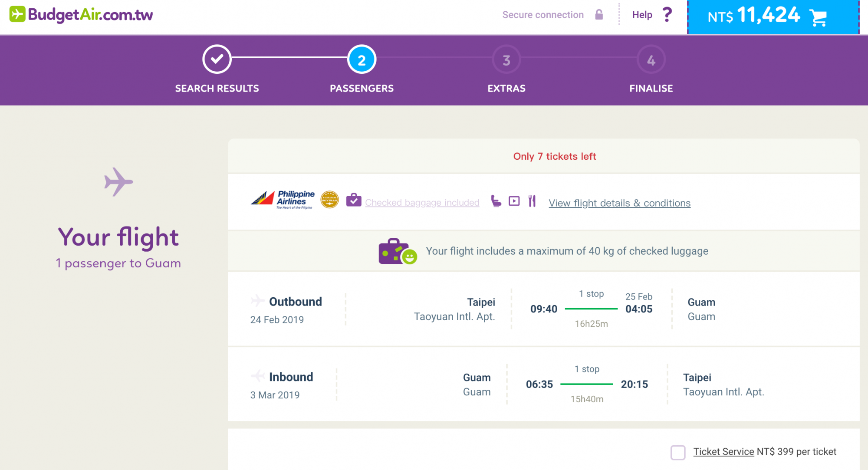Viewport: 868px width, 470px height.
Task: Open View flight details & conditions
Action: pos(619,203)
